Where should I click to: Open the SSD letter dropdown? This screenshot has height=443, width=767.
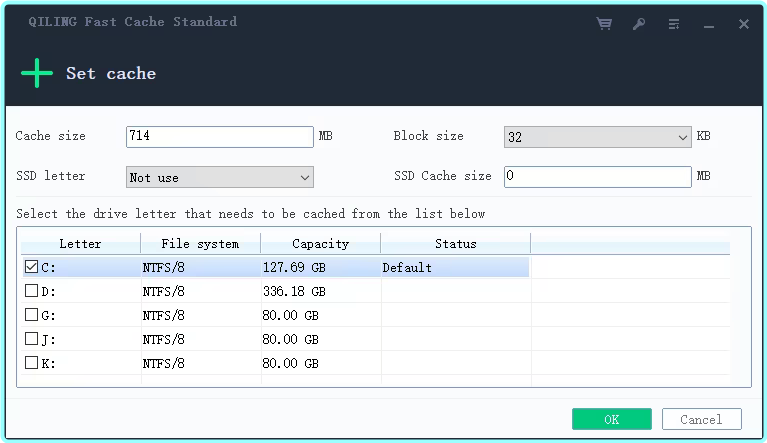tap(220, 177)
